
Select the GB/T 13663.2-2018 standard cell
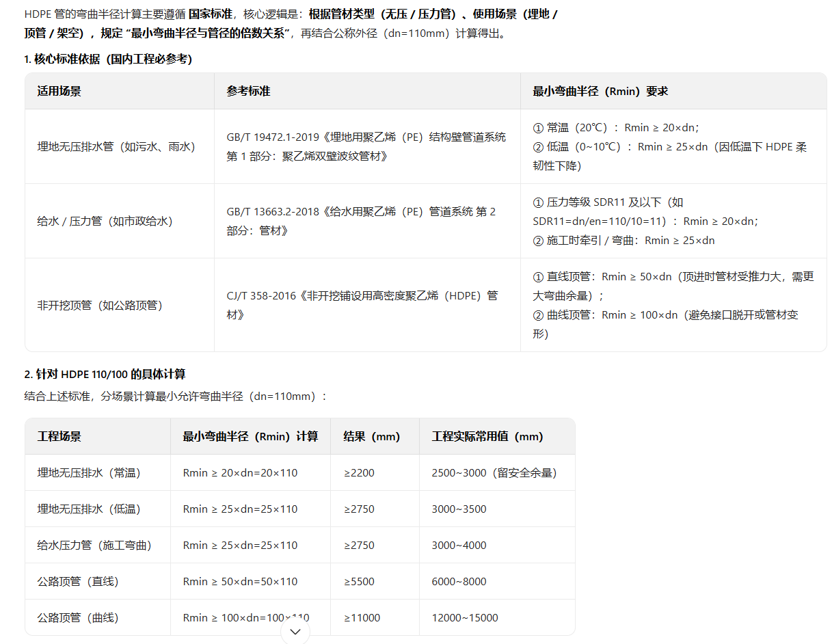click(361, 221)
